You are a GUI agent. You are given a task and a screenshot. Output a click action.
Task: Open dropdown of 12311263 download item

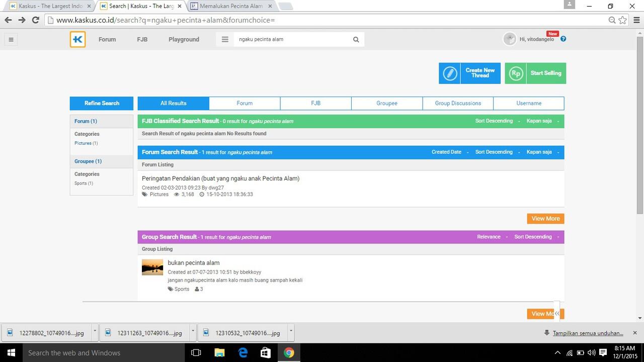coord(193,332)
